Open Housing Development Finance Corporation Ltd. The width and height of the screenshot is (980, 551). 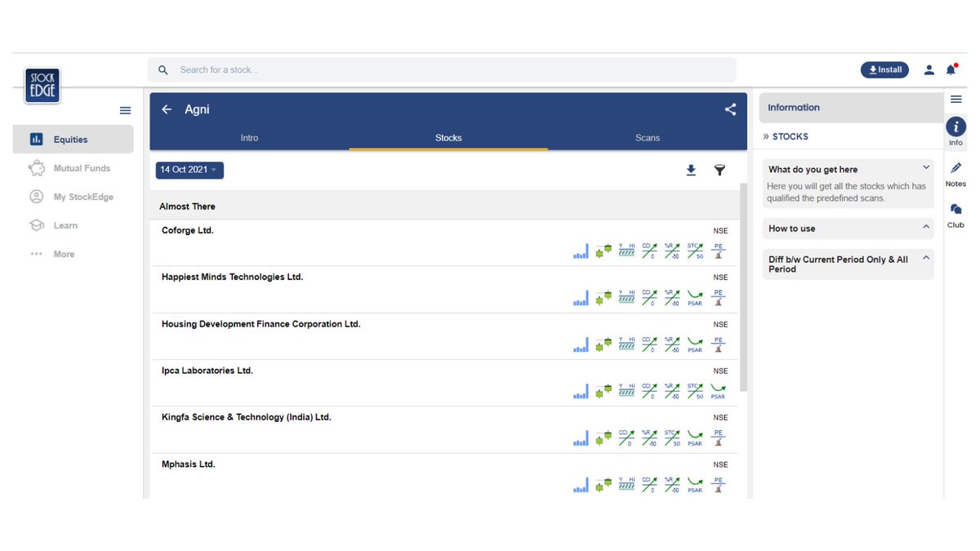(x=261, y=324)
